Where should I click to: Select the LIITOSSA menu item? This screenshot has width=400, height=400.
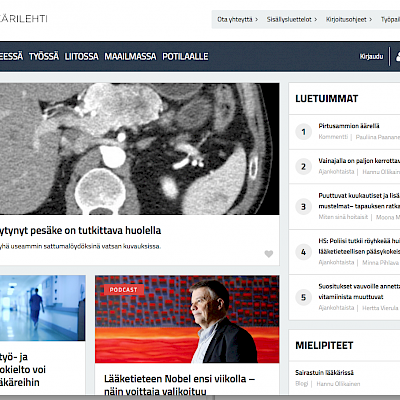coord(81,56)
